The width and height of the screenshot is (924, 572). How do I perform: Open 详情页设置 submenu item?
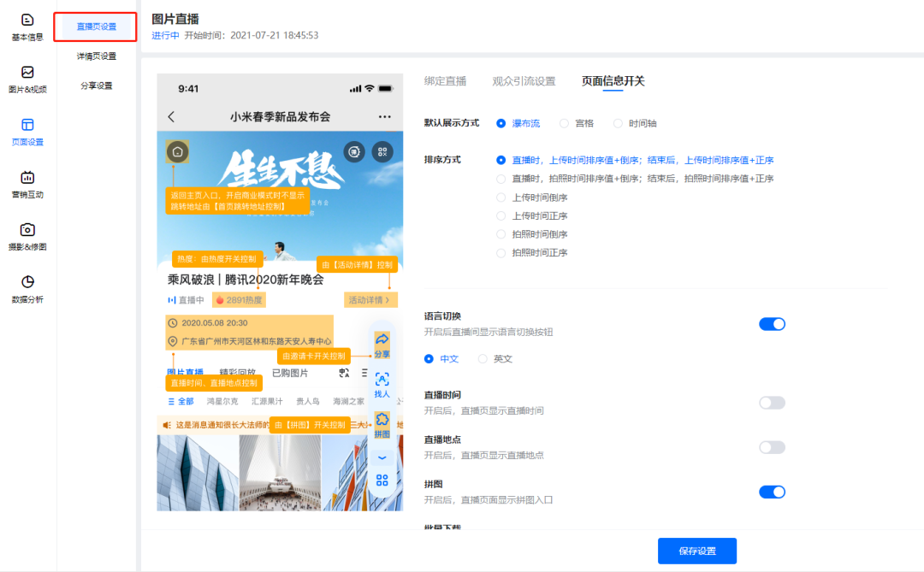click(96, 56)
